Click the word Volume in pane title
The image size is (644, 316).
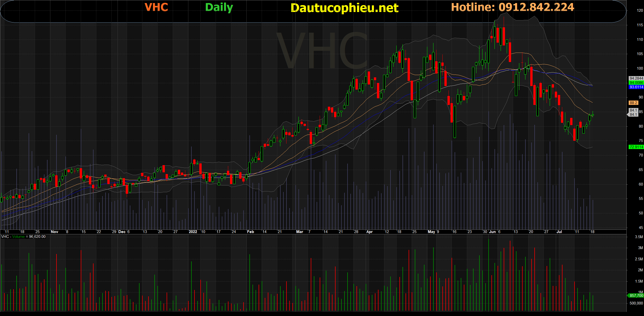point(18,237)
